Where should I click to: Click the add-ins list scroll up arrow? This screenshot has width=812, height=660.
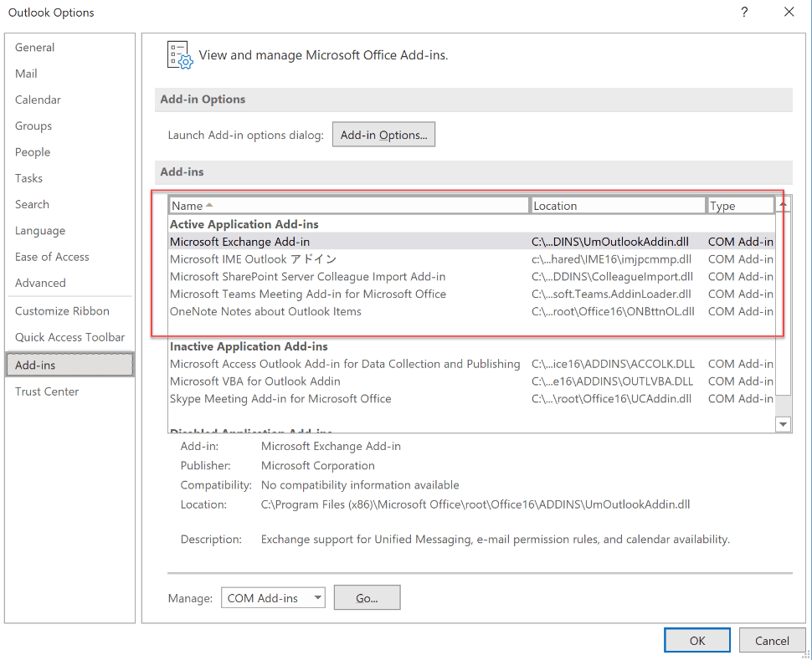pos(783,205)
